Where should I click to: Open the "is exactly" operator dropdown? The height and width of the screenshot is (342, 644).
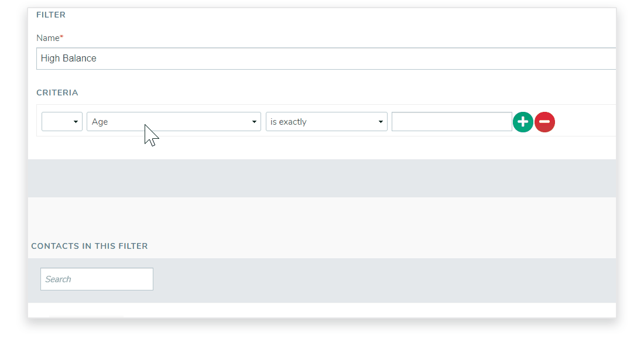(x=327, y=122)
